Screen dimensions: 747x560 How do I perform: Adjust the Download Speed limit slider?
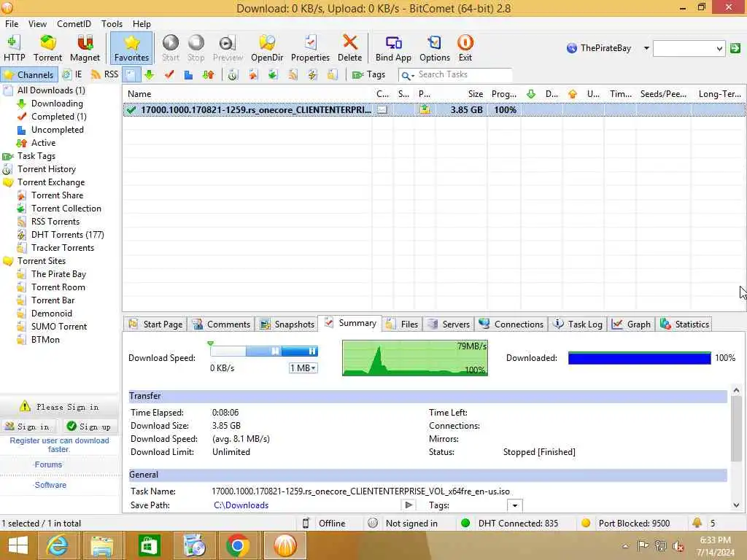pos(264,351)
